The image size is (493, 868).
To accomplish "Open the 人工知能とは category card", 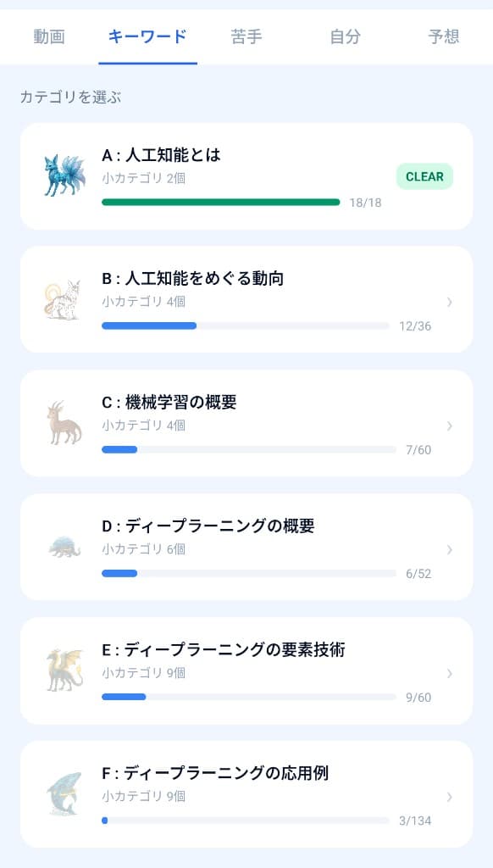I will click(246, 172).
